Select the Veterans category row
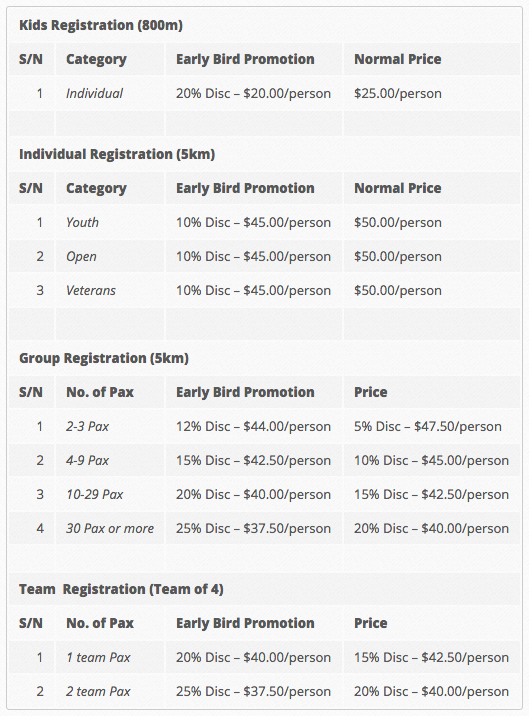 click(264, 290)
